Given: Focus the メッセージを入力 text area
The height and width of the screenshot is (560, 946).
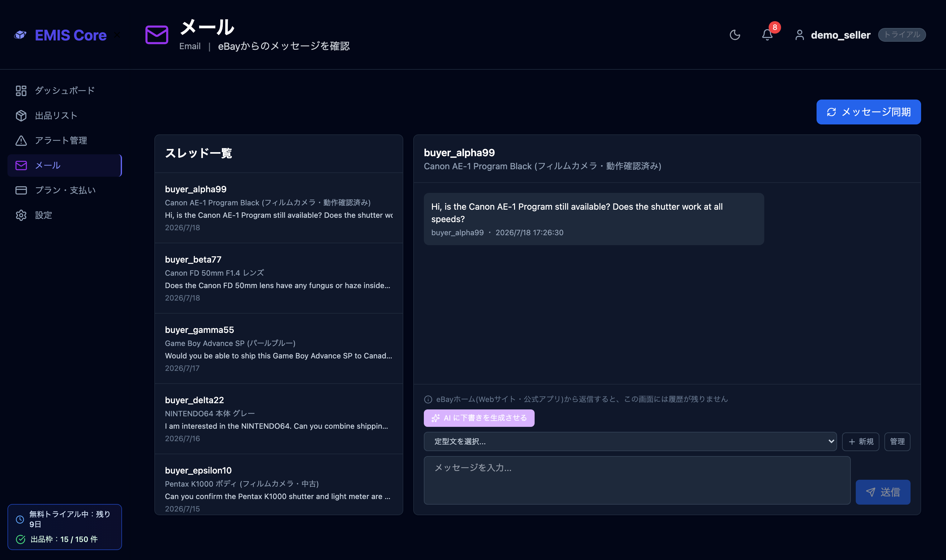Looking at the screenshot, I should pos(637,480).
